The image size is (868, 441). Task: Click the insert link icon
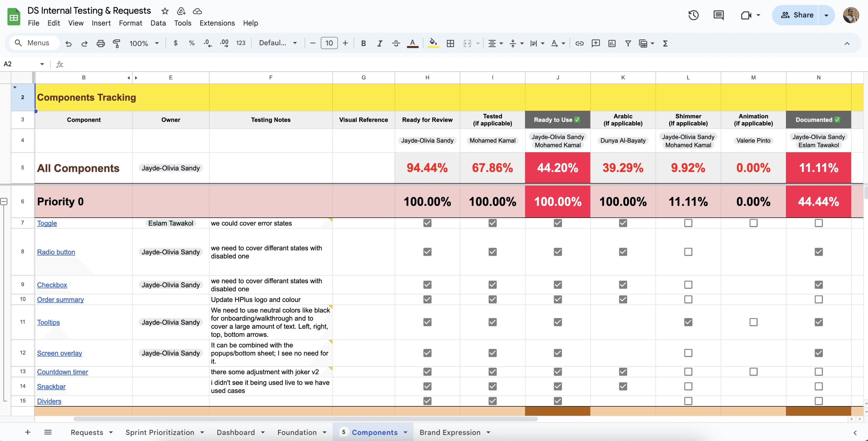point(579,43)
